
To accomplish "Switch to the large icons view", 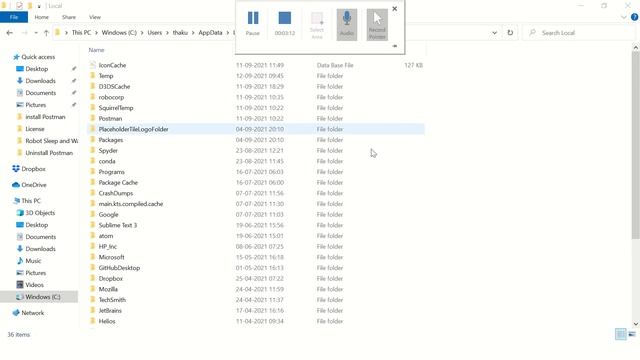I will [632, 334].
